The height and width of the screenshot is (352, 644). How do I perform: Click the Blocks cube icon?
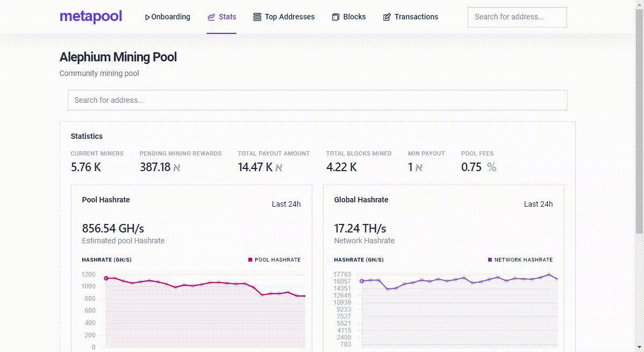coord(335,17)
